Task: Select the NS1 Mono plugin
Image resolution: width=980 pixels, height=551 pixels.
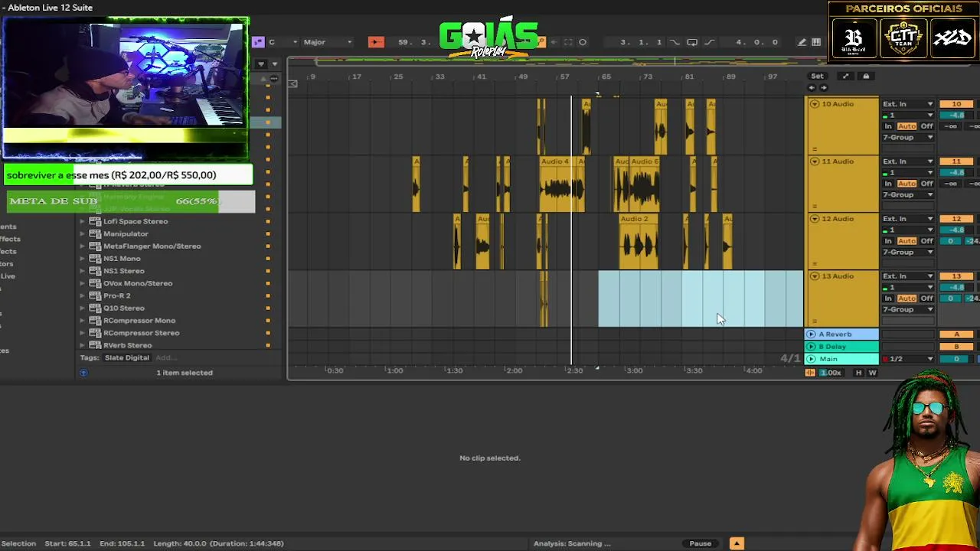Action: click(x=122, y=259)
